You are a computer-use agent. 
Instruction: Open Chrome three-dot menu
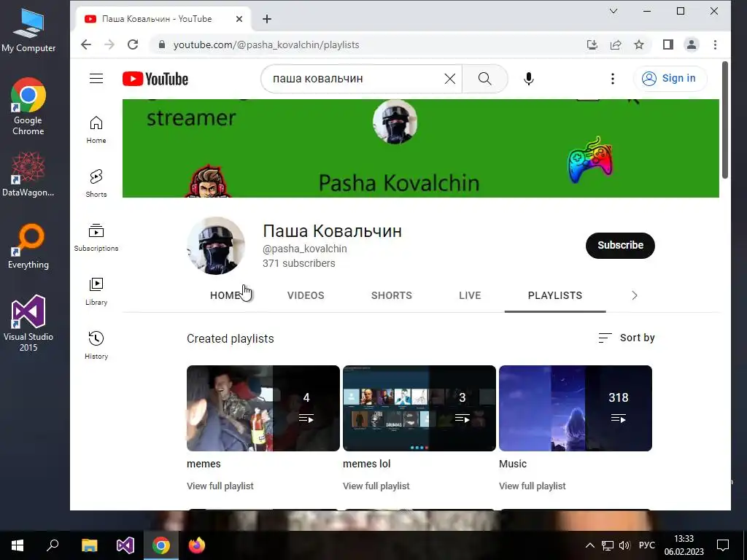[x=715, y=44]
